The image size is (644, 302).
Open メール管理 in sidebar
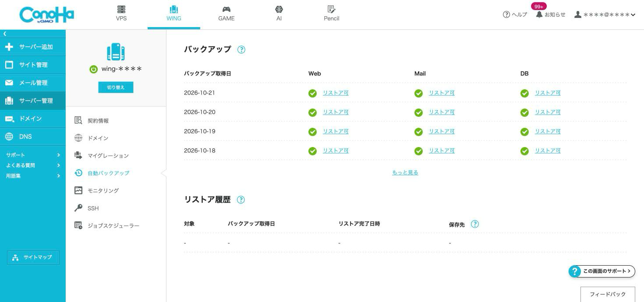coord(33,83)
